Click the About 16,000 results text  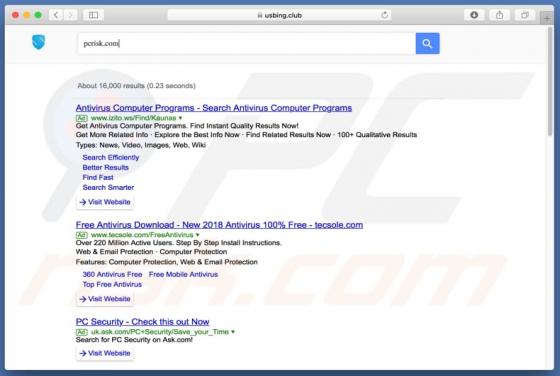[x=136, y=86]
